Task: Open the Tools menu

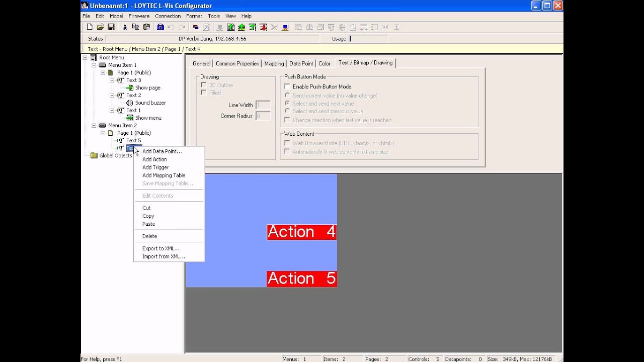Action: tap(214, 16)
